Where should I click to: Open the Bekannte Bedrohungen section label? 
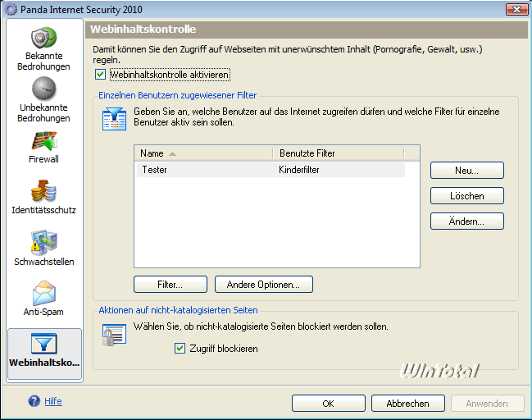pos(43,62)
